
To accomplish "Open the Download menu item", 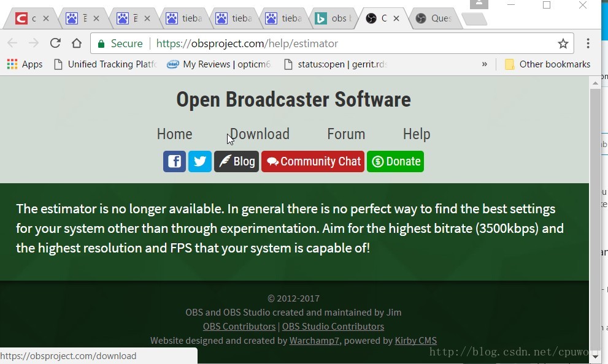I will 260,134.
